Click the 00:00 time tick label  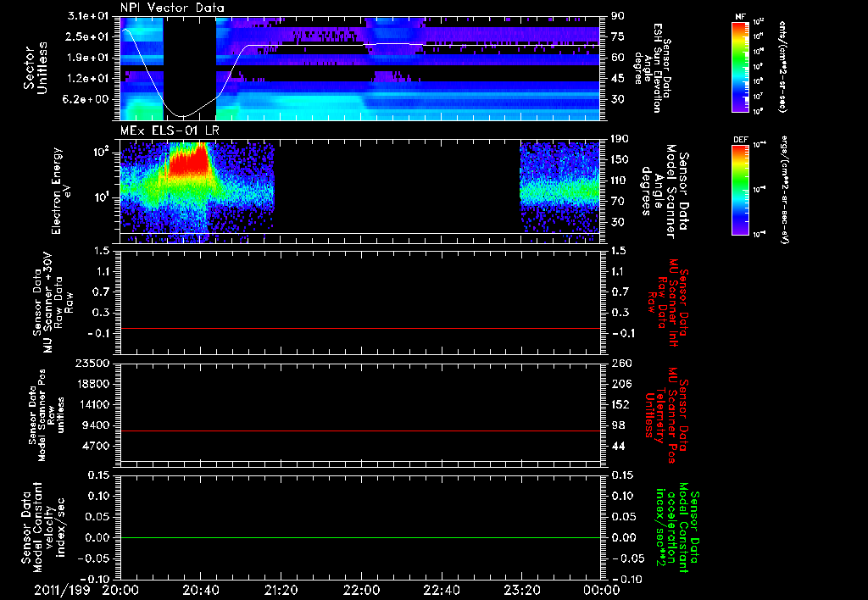click(602, 590)
